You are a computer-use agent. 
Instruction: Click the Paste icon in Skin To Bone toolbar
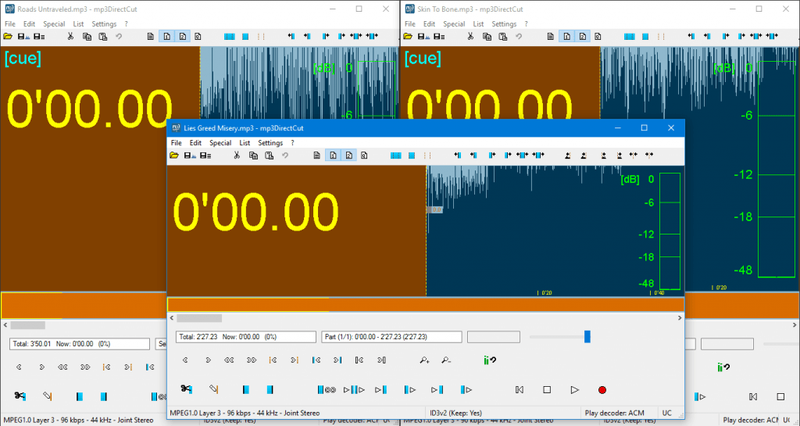coord(503,36)
